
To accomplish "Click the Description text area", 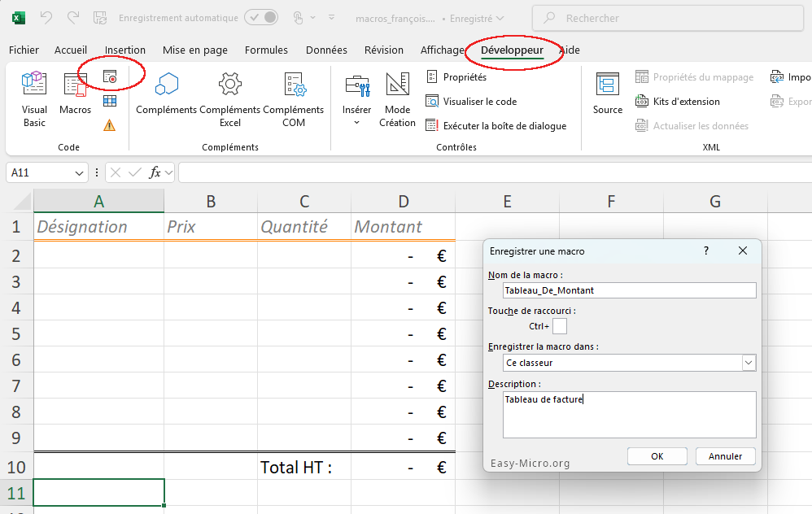I will (629, 415).
